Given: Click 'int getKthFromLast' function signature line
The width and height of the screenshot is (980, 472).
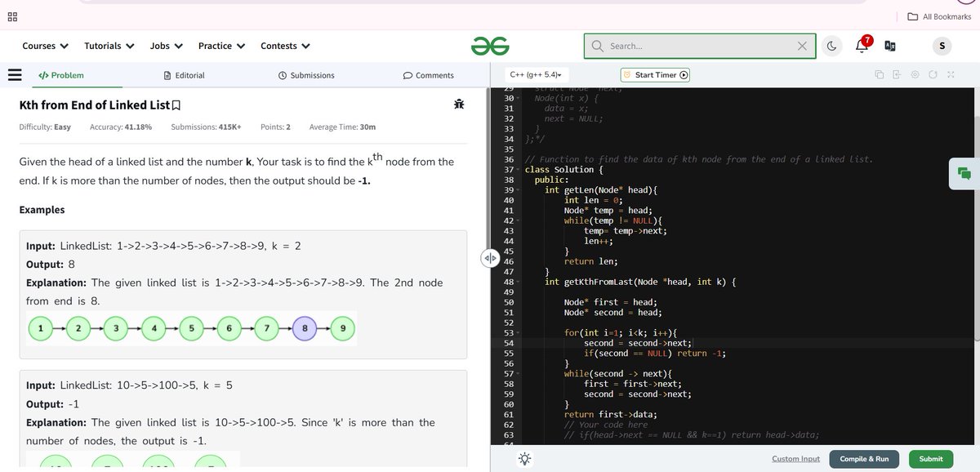Looking at the screenshot, I should tap(641, 282).
